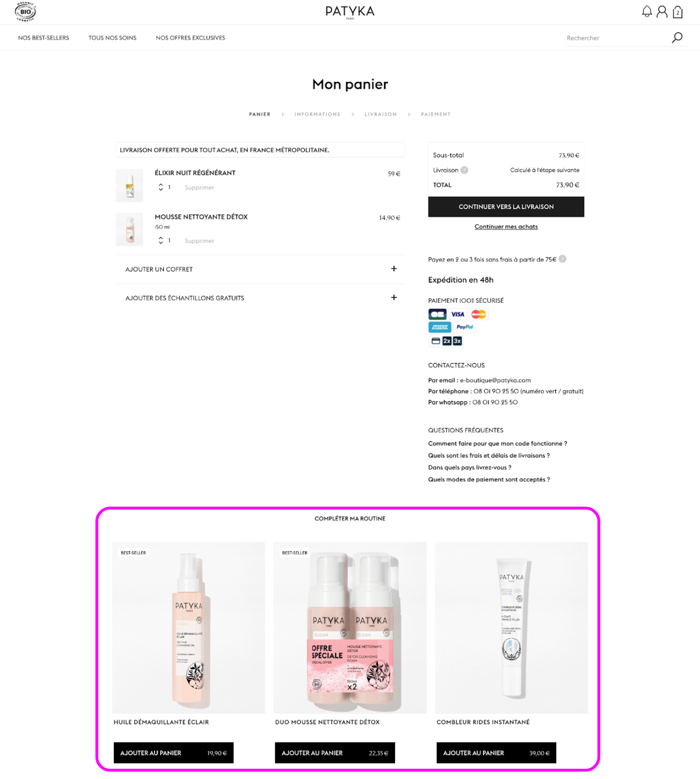Open the user account icon
This screenshot has width=700, height=779.
(662, 12)
